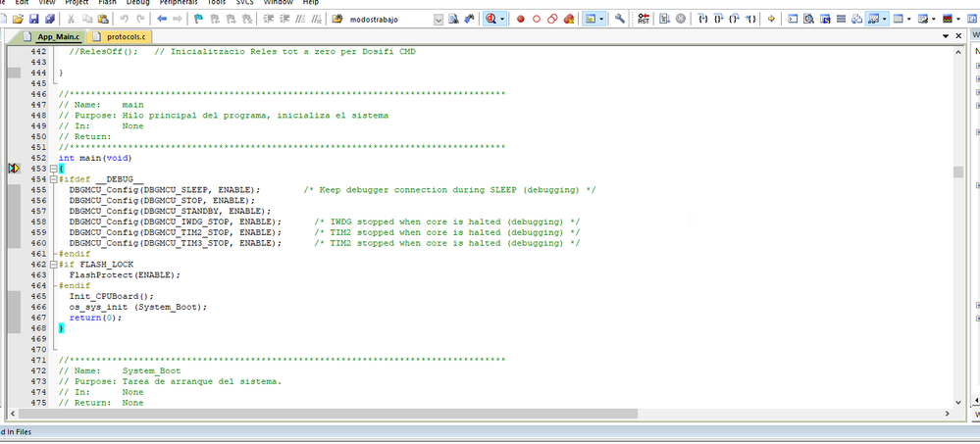Screen dimensions: 980x444
Task: Click the 'return(0);' statement
Action: point(95,318)
